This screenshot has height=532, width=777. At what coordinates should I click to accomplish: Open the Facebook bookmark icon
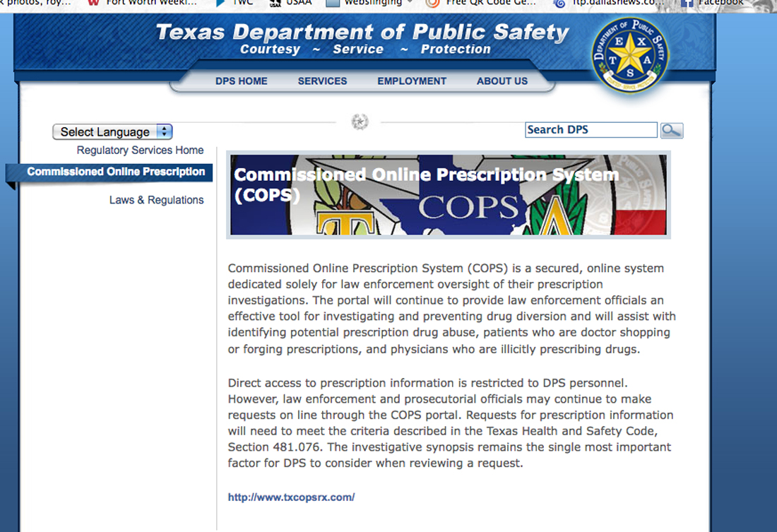686,3
